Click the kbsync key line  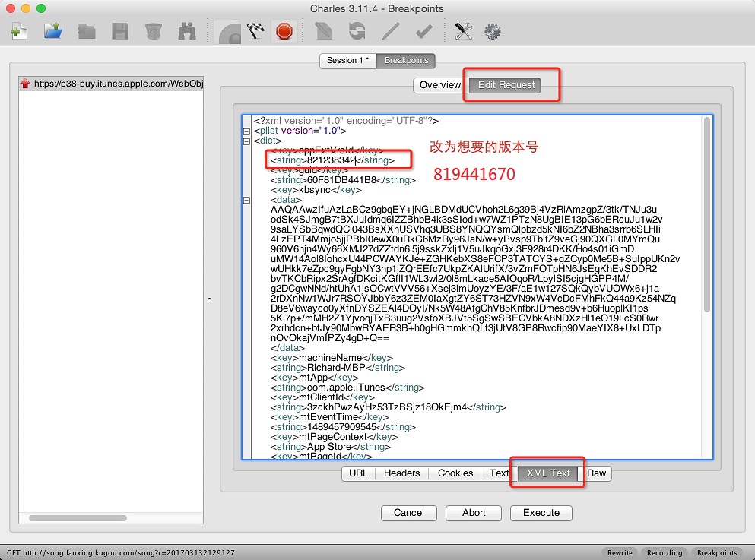tap(316, 190)
